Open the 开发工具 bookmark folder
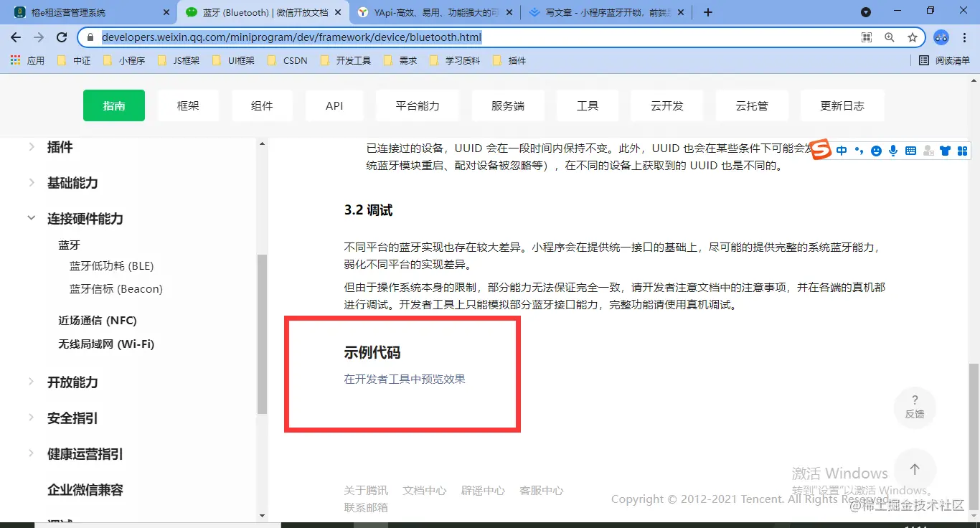Image resolution: width=980 pixels, height=528 pixels. 345,61
